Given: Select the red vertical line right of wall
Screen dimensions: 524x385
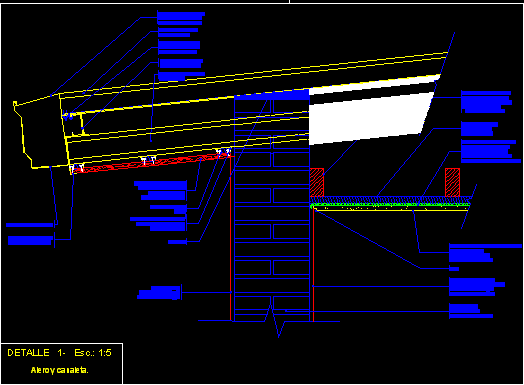Looking at the screenshot, I should tap(313, 264).
